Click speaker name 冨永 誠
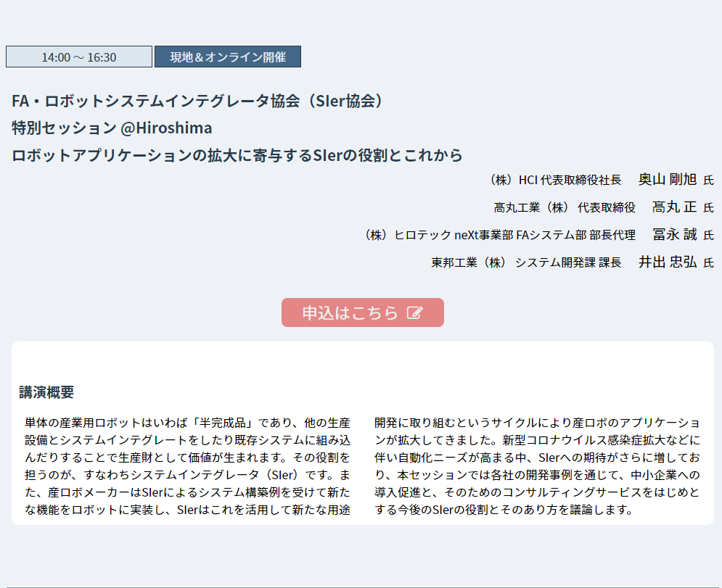The image size is (722, 588). (675, 235)
